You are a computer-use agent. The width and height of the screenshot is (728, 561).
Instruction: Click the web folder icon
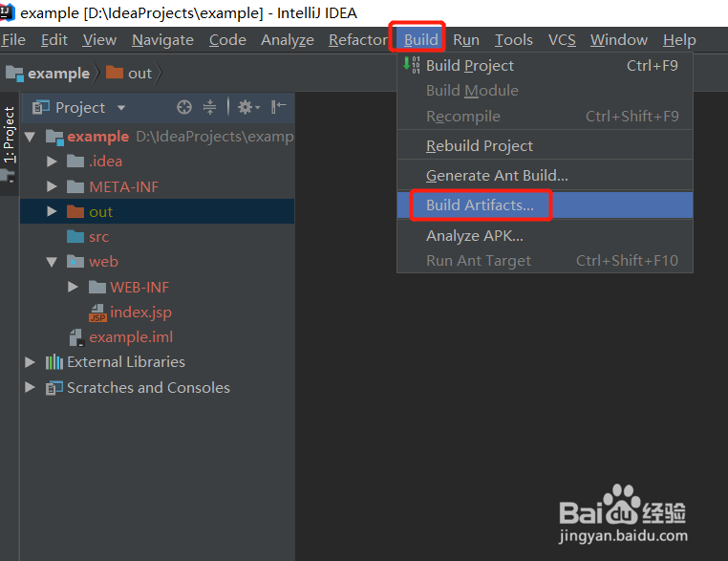point(75,262)
